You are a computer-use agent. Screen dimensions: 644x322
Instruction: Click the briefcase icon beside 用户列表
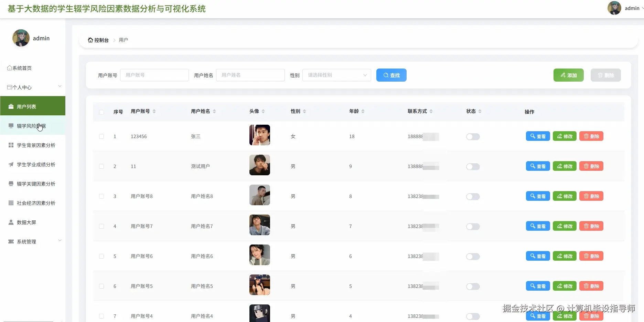pos(11,107)
